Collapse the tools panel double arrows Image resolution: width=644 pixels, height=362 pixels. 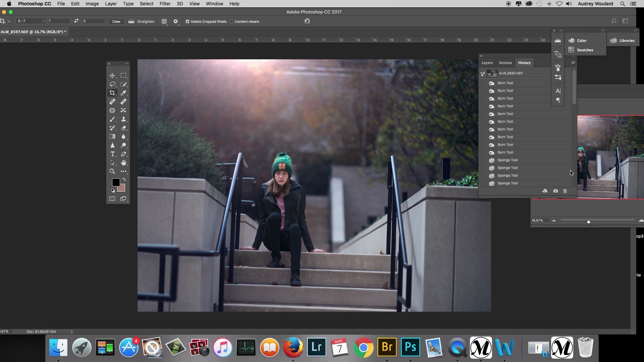126,63
